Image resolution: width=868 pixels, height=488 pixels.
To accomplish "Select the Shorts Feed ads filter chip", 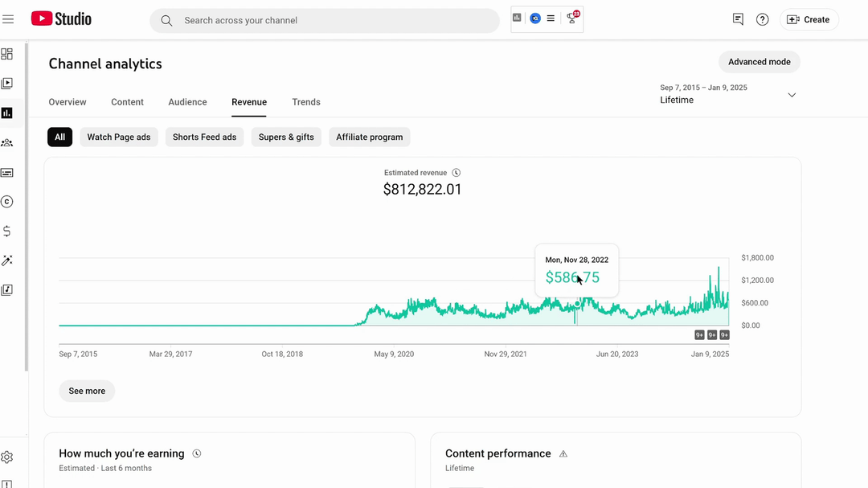I will (x=204, y=137).
